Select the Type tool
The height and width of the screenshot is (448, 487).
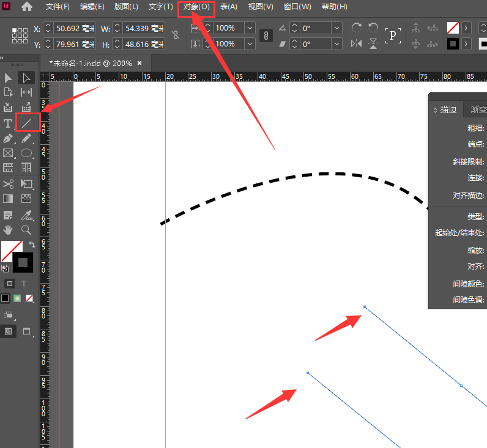(x=8, y=123)
